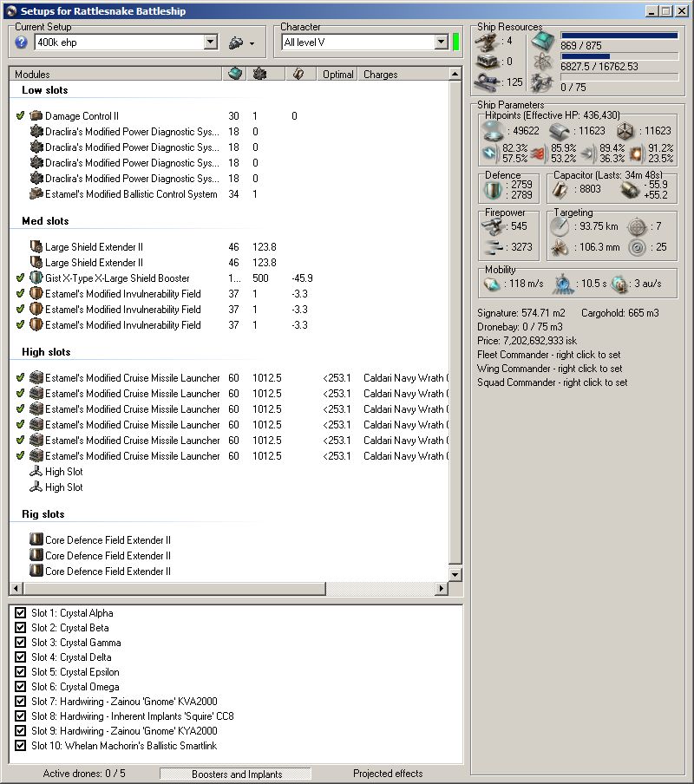The width and height of the screenshot is (694, 784).
Task: Open the Character dropdown arrow
Action: point(441,42)
